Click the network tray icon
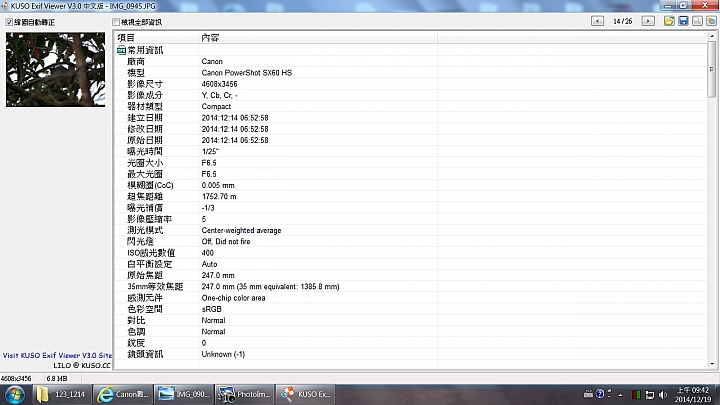 650,394
